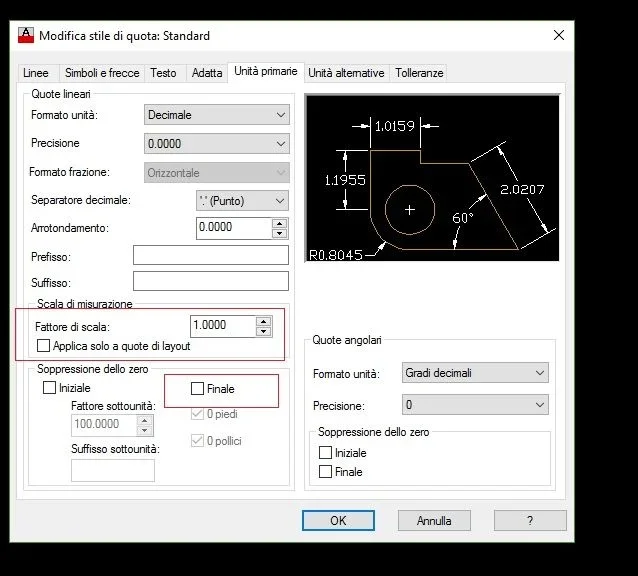Toggle Iniziale in angular zero suppression
The image size is (638, 576).
pos(325,453)
